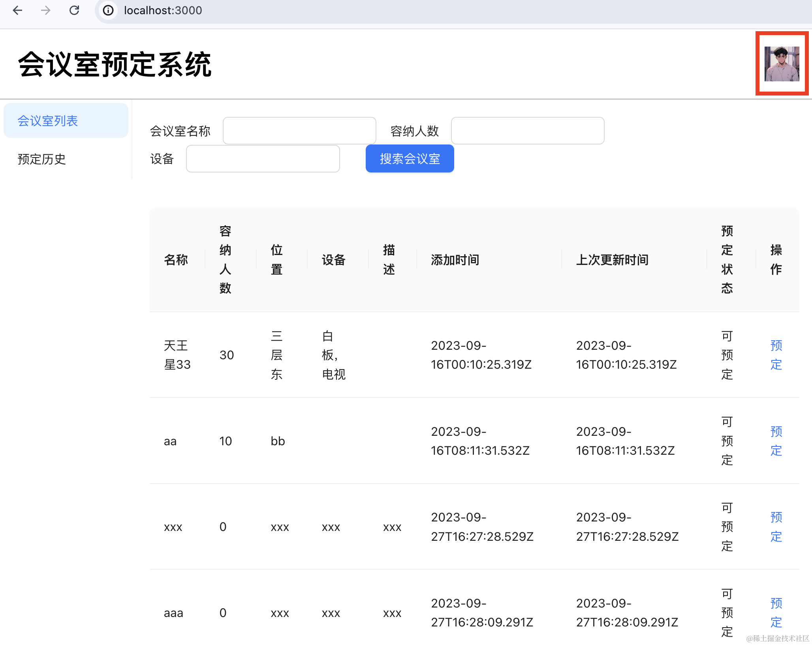Click 预定 link for aa room
812x645 pixels.
[x=776, y=441]
